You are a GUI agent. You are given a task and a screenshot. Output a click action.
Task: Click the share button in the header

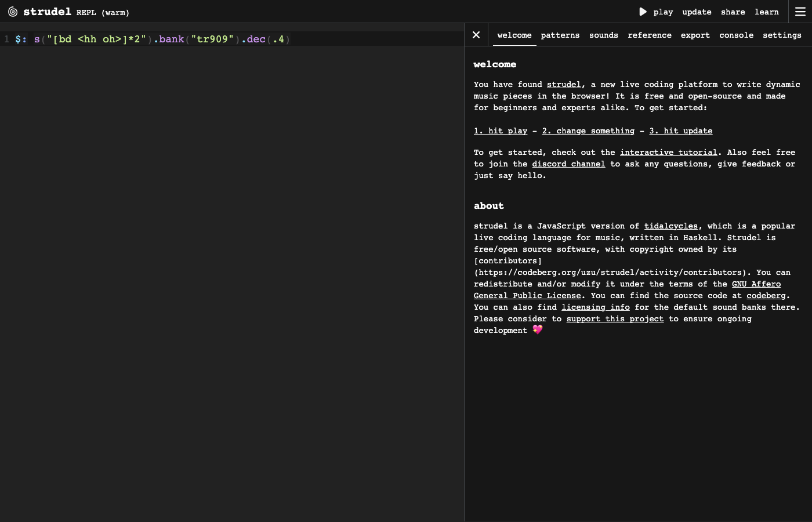[733, 12]
